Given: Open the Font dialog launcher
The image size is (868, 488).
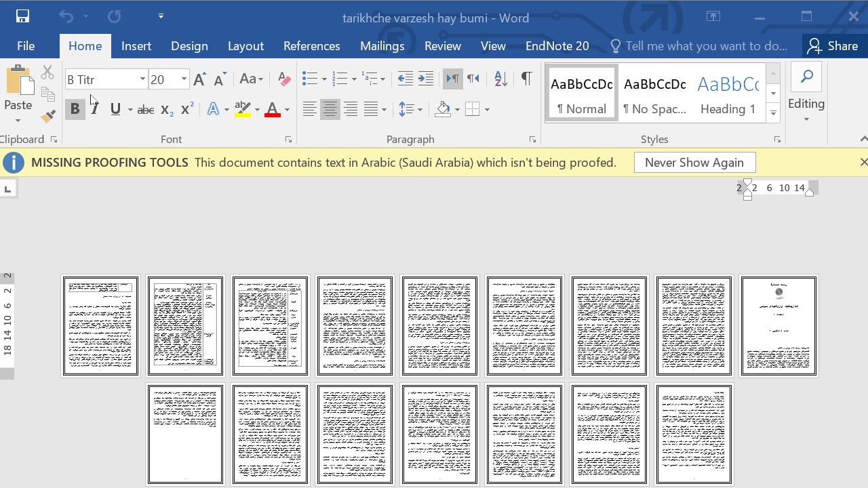Looking at the screenshot, I should [288, 140].
